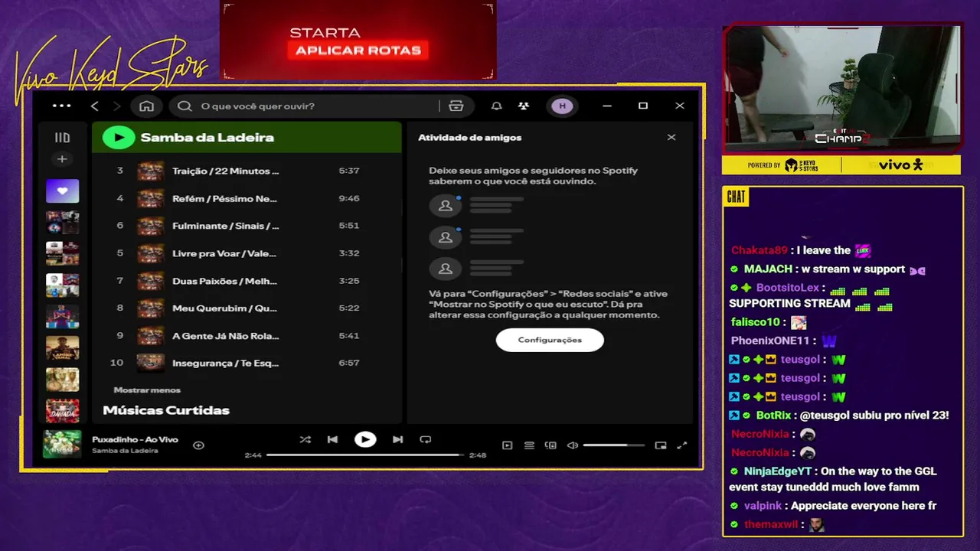Close the 'Atividade de amigos' panel

click(x=671, y=138)
